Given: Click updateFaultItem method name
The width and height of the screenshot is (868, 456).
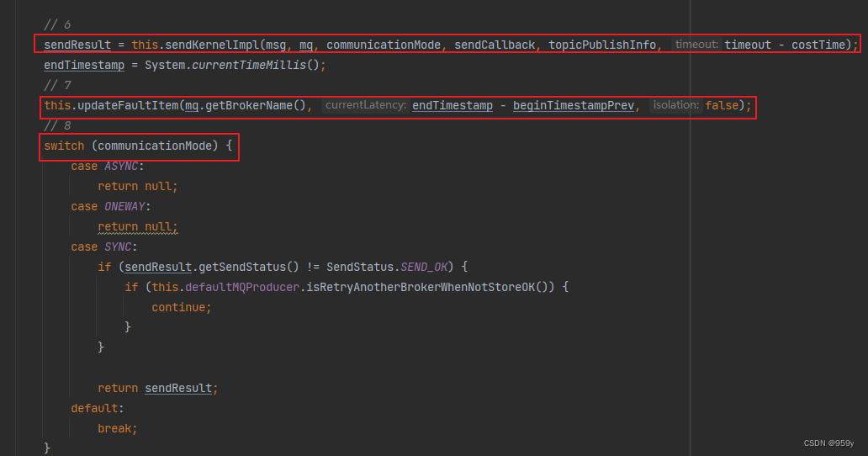Looking at the screenshot, I should [128, 105].
